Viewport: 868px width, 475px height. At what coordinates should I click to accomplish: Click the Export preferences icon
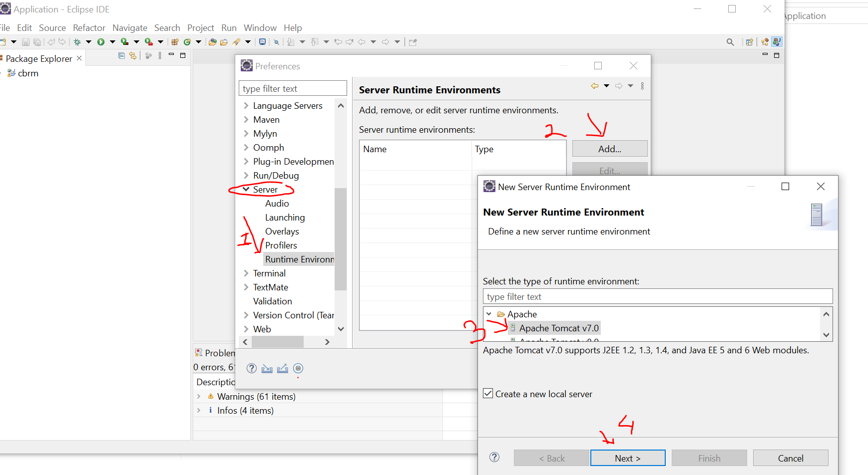283,368
